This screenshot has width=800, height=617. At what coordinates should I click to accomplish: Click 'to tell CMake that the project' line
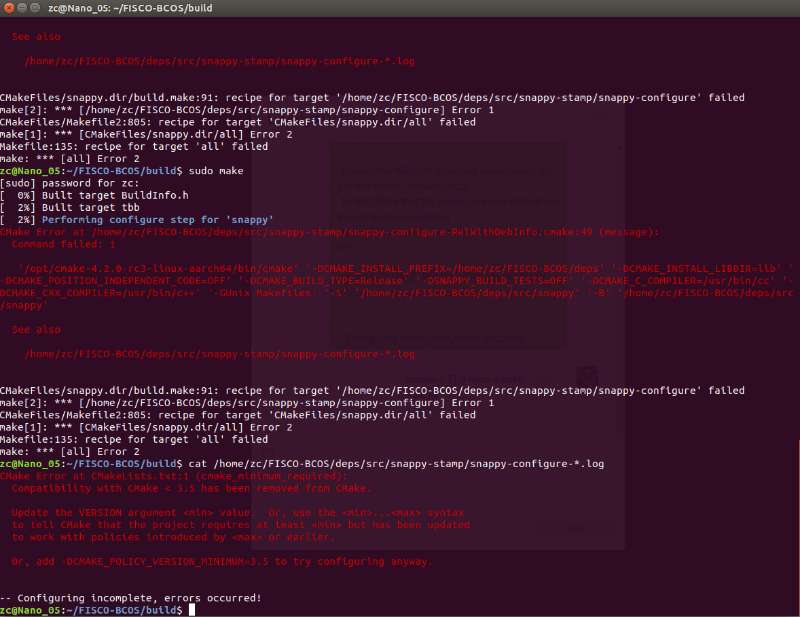(241, 525)
